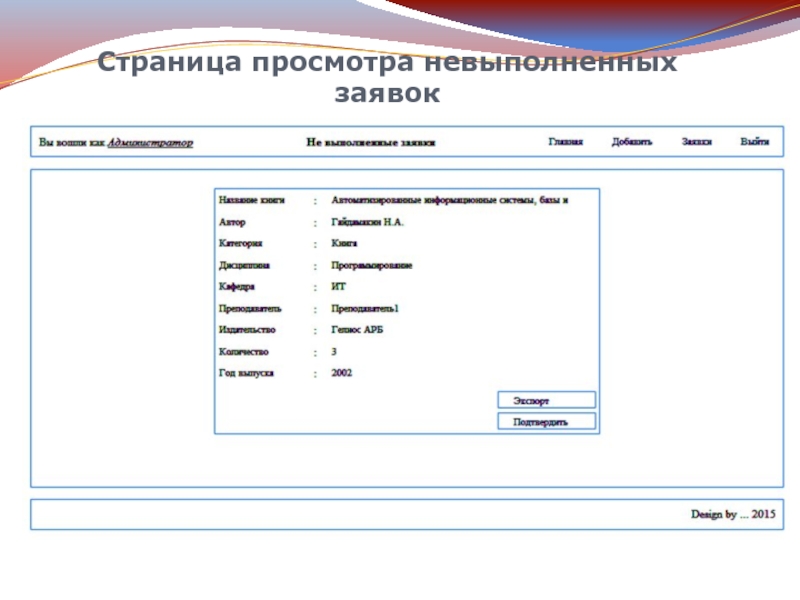
Task: Click the Design by ... 2015 footer text
Action: coord(733,514)
